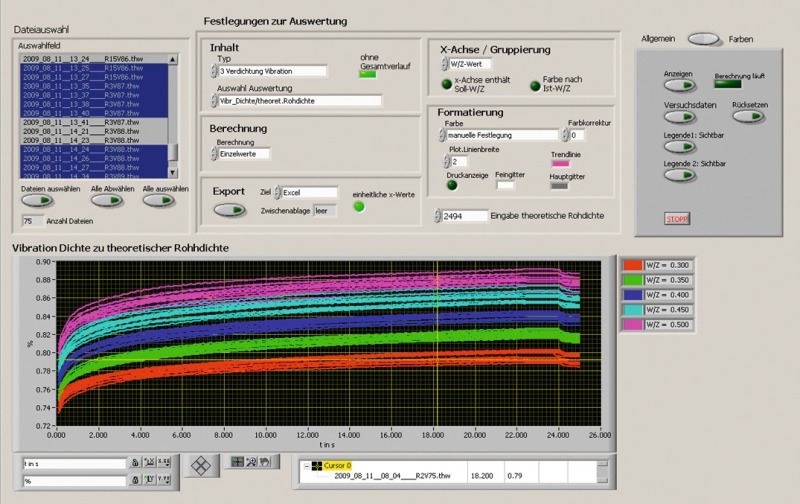Open the X-Achse W/Z-Wert selector

click(470, 64)
